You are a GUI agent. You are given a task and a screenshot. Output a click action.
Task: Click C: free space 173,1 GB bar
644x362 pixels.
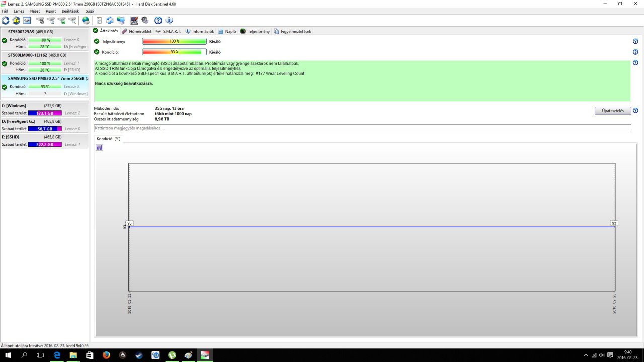45,113
